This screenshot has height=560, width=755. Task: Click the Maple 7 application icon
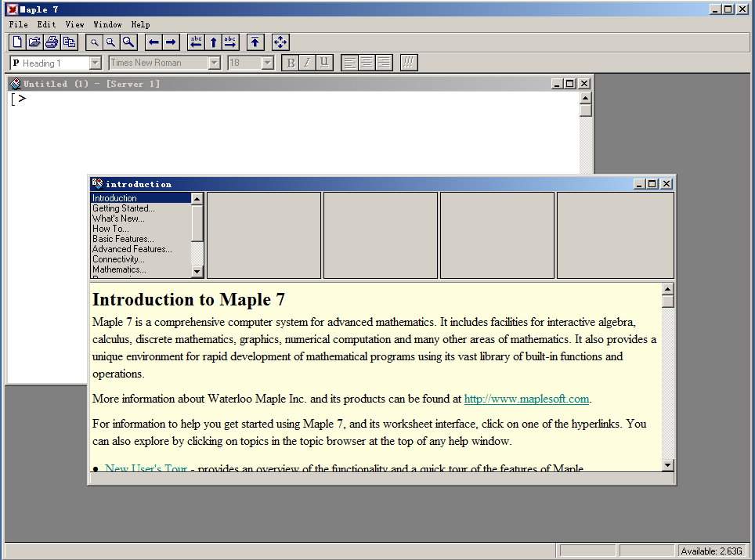(12, 9)
